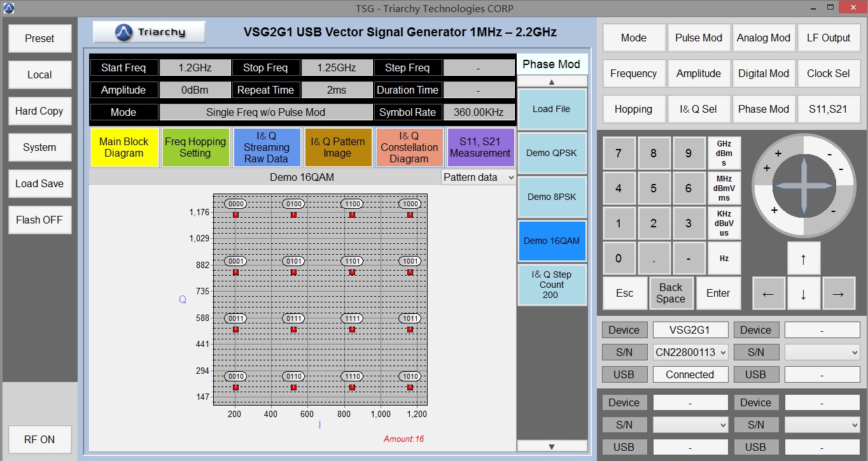The width and height of the screenshot is (868, 461).
Task: Switch to I&Q Constellation Diagram tab
Action: pos(409,147)
